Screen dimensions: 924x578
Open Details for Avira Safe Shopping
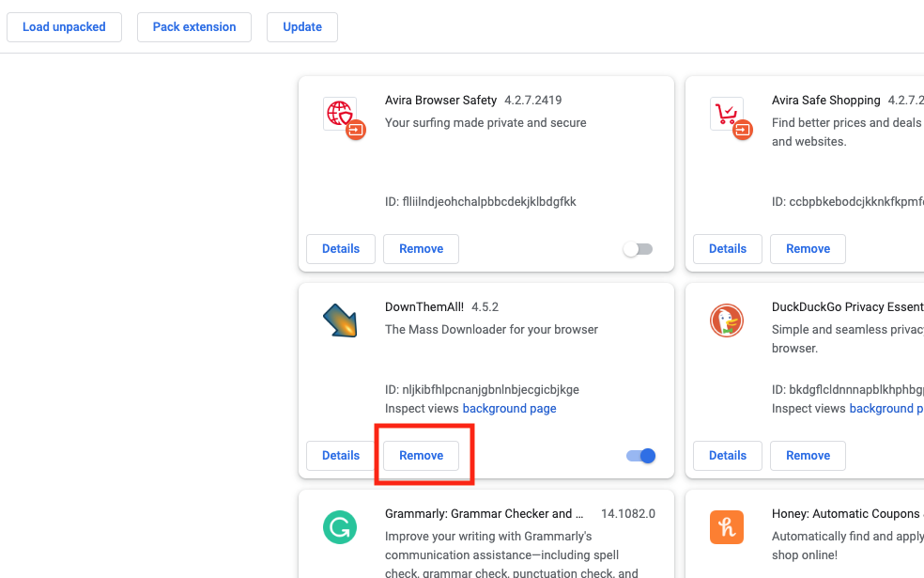[x=728, y=249]
